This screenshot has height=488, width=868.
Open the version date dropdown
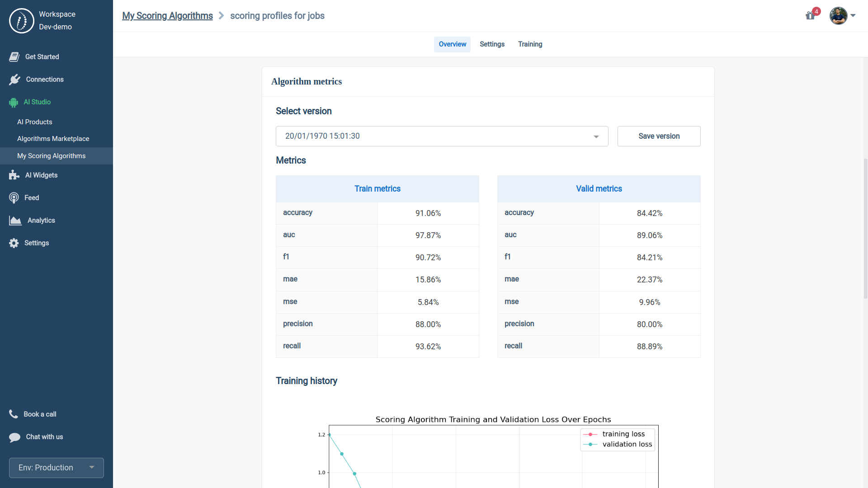click(442, 136)
